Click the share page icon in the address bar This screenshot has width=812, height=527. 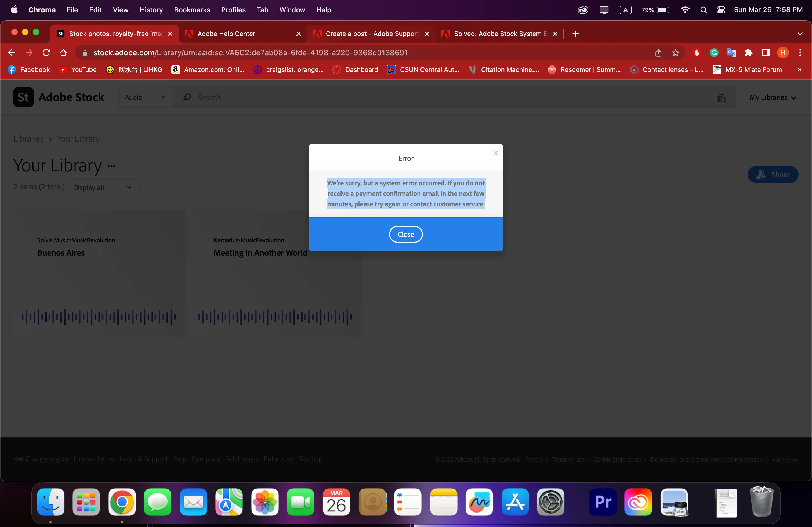(658, 53)
